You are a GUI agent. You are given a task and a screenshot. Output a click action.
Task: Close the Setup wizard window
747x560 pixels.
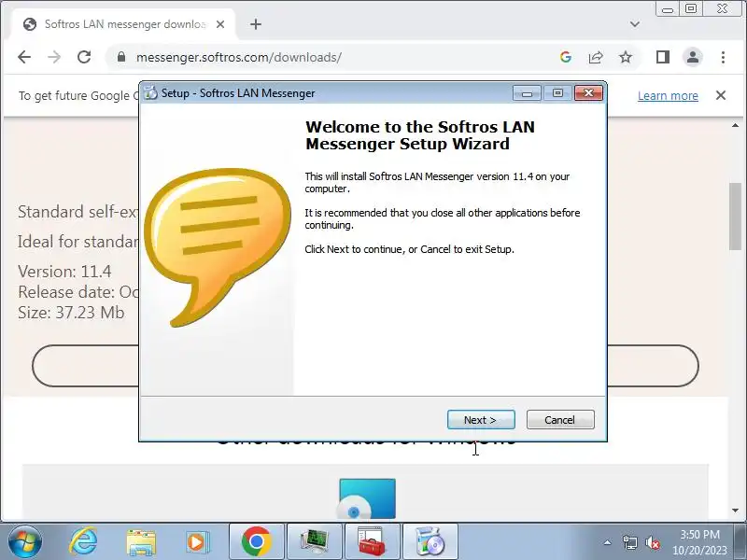tap(589, 92)
